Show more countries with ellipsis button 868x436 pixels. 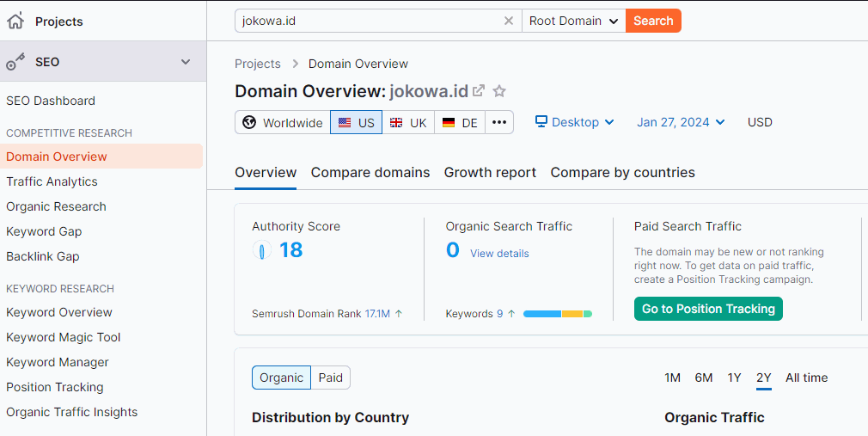coord(499,122)
